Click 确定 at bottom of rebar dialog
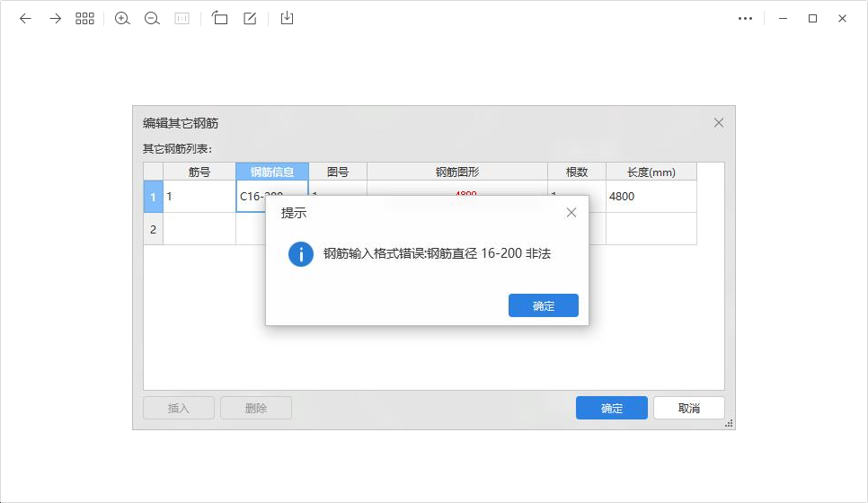Image resolution: width=868 pixels, height=503 pixels. (x=612, y=408)
